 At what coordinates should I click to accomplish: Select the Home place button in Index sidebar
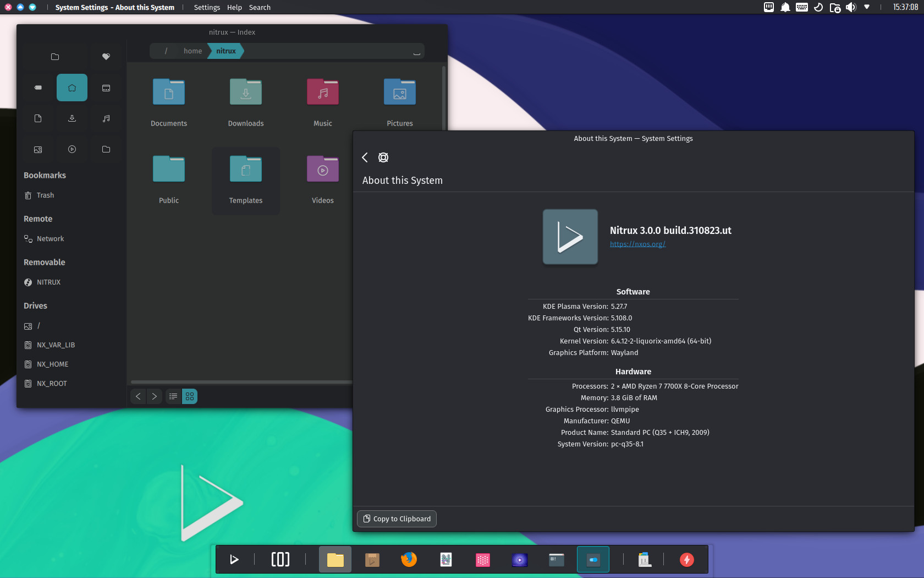(x=72, y=88)
